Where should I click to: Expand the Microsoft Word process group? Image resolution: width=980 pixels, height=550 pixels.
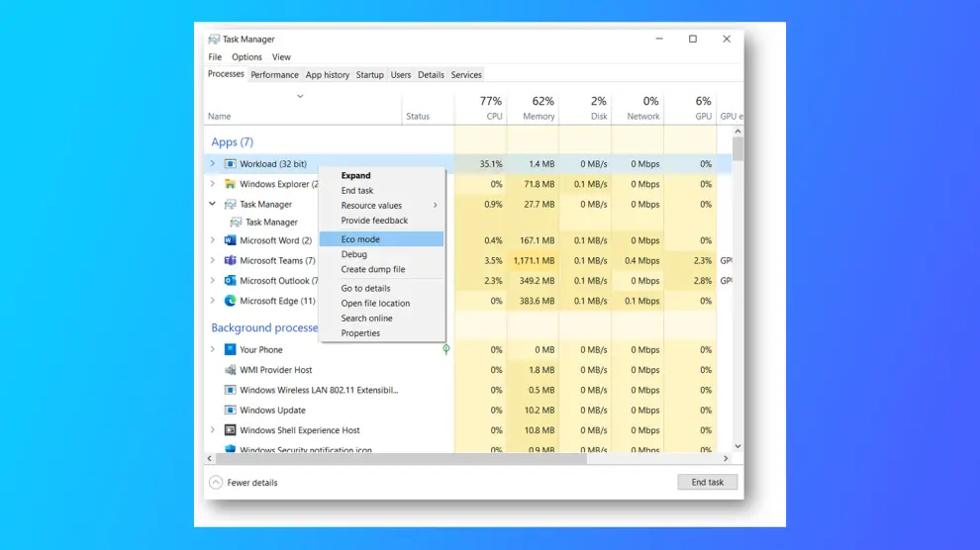(x=212, y=240)
